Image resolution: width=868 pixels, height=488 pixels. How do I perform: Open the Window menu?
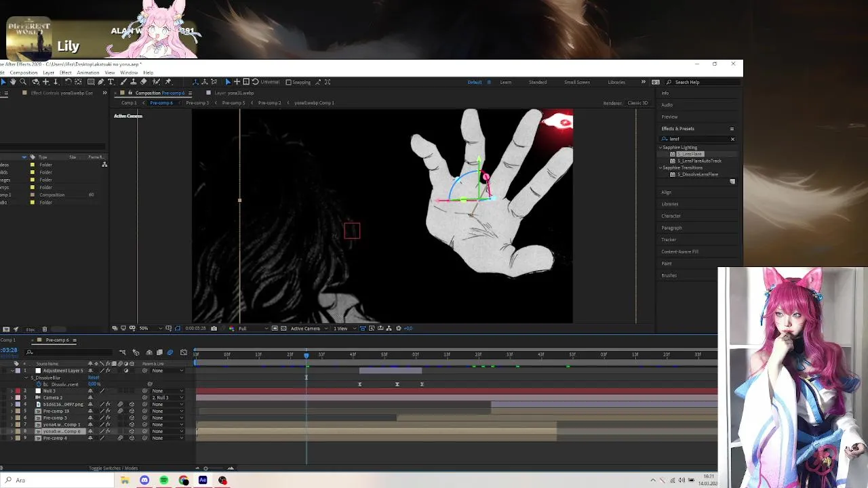click(129, 73)
